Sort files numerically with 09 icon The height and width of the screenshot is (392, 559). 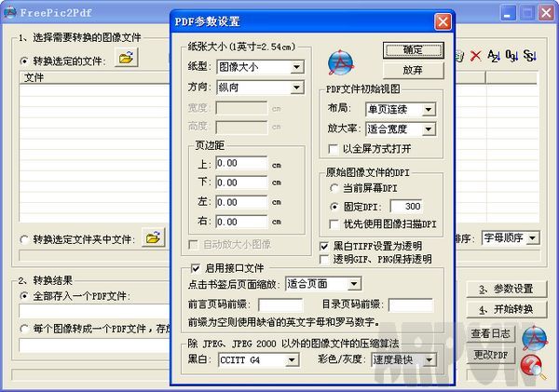(511, 56)
